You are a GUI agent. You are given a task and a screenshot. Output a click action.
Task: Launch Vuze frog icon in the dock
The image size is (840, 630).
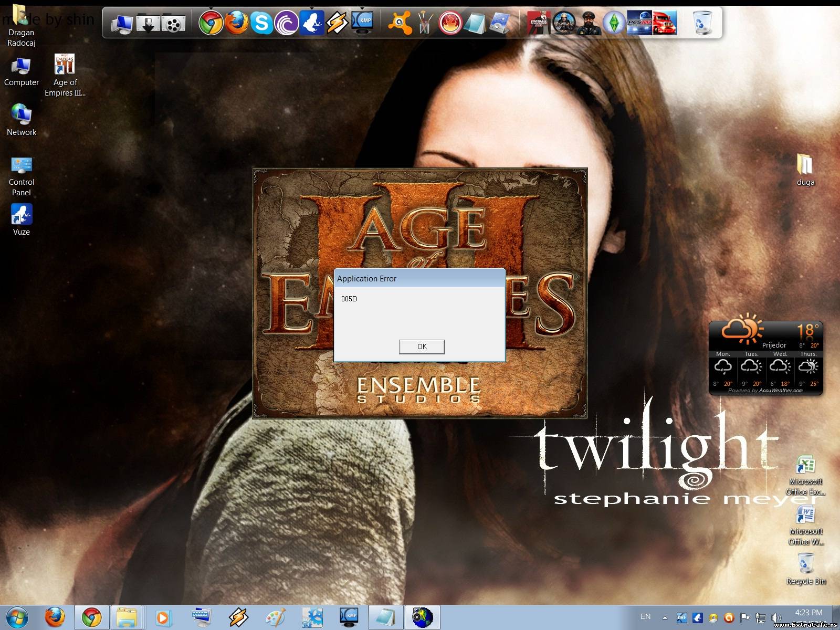312,23
